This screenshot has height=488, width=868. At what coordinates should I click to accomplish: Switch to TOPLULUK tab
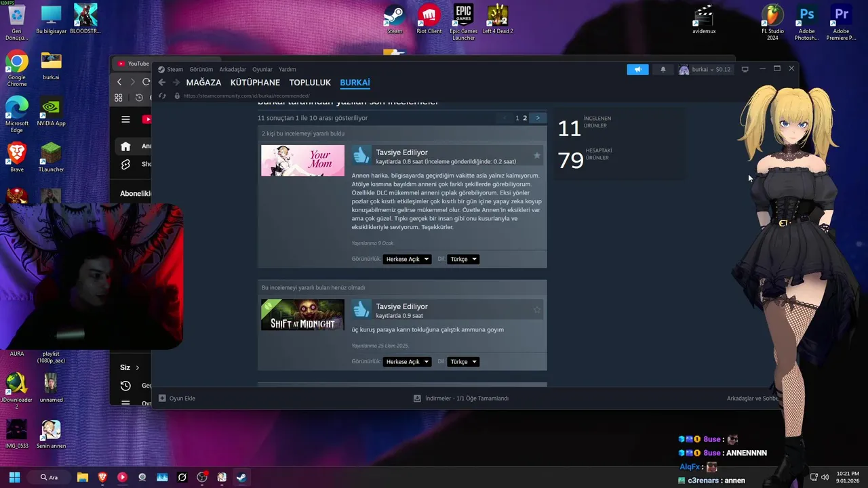pos(310,83)
